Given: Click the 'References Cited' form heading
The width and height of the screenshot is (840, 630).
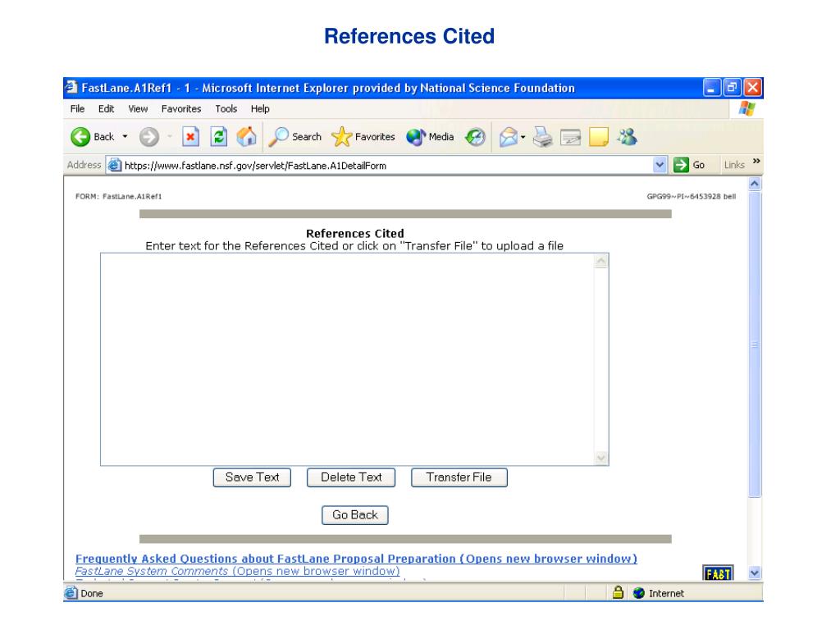Looking at the screenshot, I should point(354,234).
